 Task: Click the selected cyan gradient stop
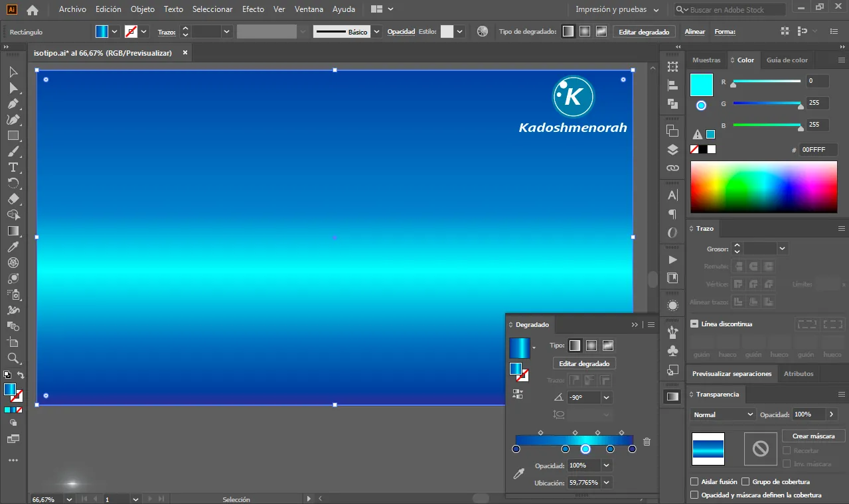click(585, 449)
